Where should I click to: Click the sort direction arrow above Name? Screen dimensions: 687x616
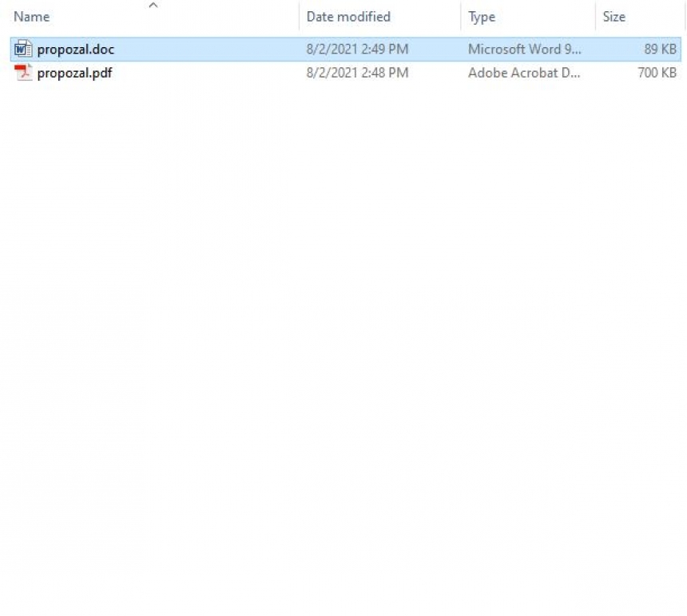(x=153, y=6)
